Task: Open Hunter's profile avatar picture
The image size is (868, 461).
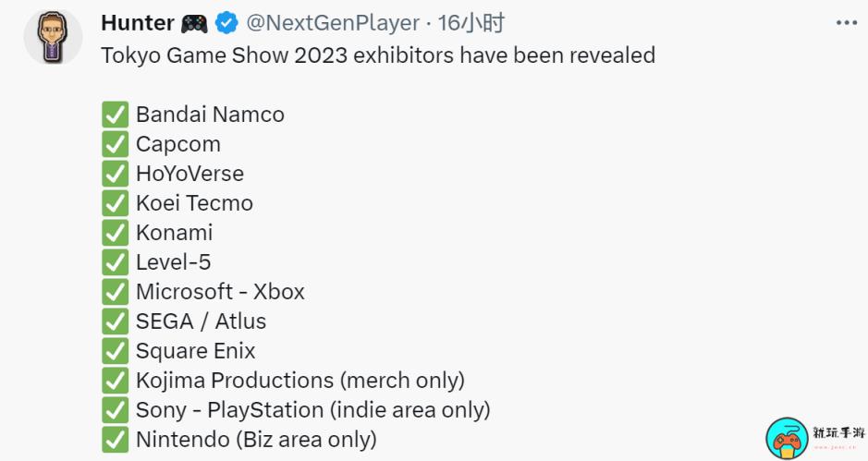Action: pos(53,37)
